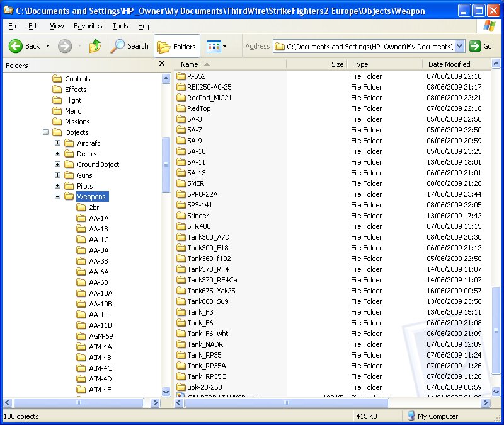Toggle the Folders pane button

click(177, 46)
